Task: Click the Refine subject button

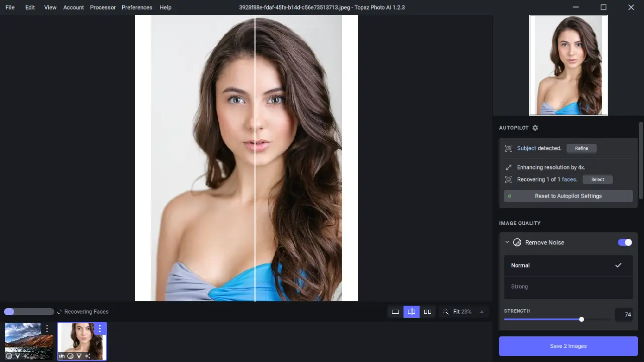Action: (x=582, y=148)
